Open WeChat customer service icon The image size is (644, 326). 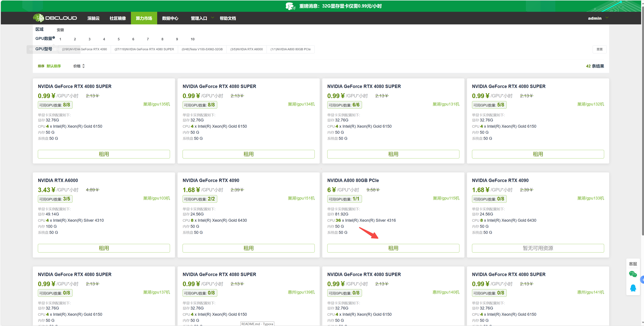point(633,274)
